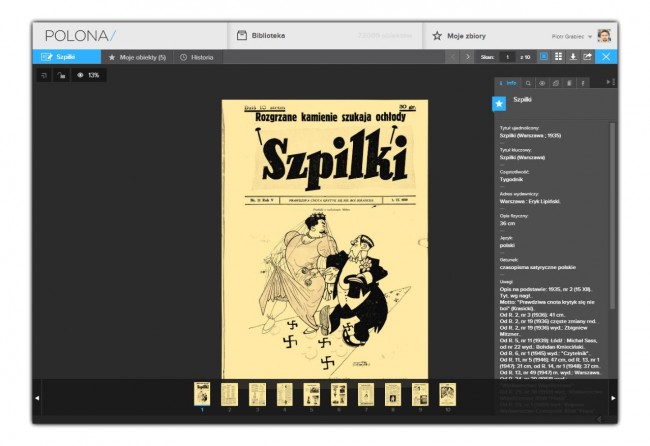Go to next scan arrow
The image size is (650, 446).
(x=468, y=57)
